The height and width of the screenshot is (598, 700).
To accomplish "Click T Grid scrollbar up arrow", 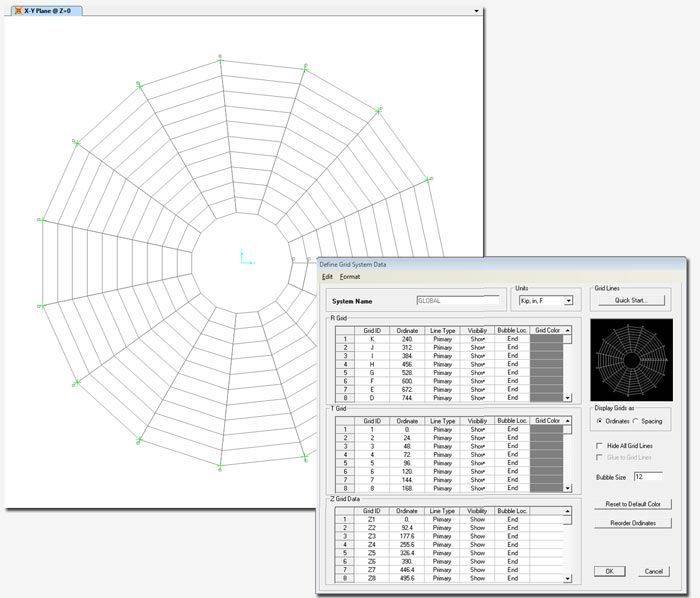I will tap(567, 421).
